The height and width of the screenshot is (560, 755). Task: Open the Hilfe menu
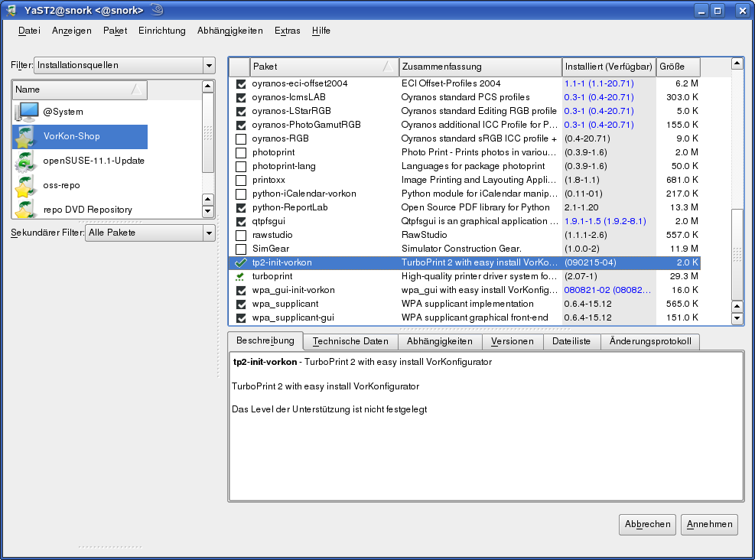321,31
